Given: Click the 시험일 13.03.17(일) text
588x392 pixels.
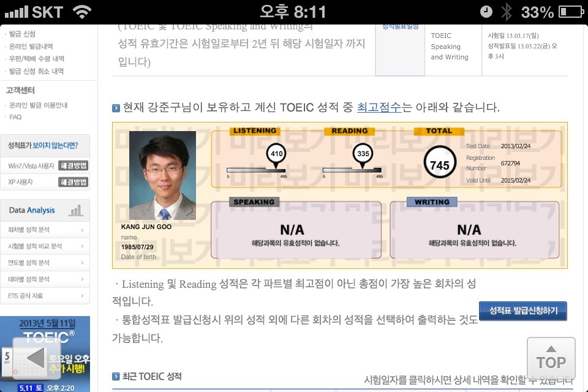Looking at the screenshot, I should 513,36.
